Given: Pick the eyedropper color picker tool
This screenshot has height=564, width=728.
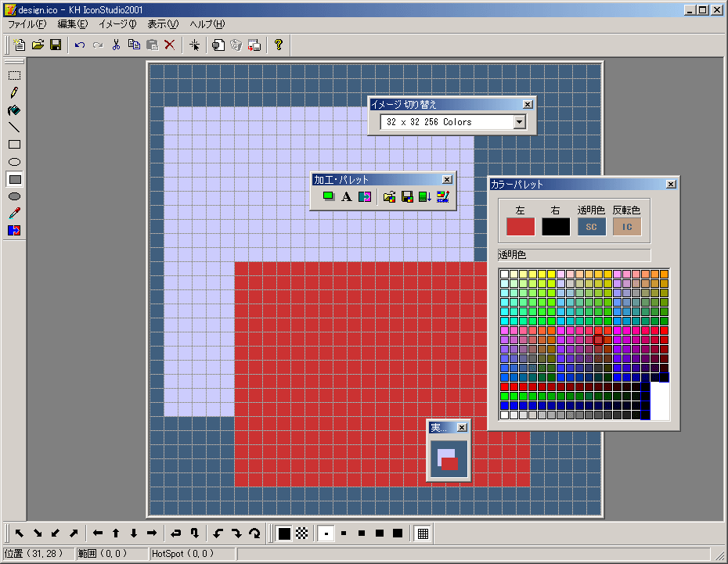Looking at the screenshot, I should coord(14,214).
